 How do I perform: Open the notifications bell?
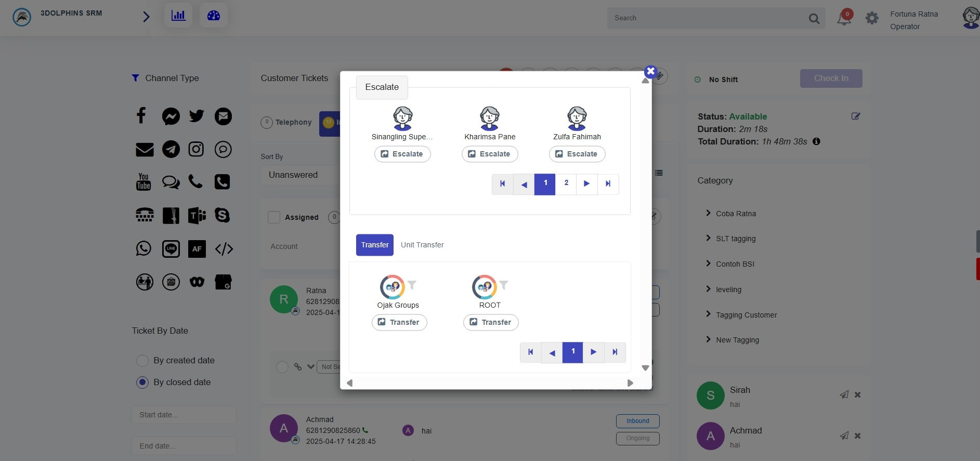click(843, 19)
